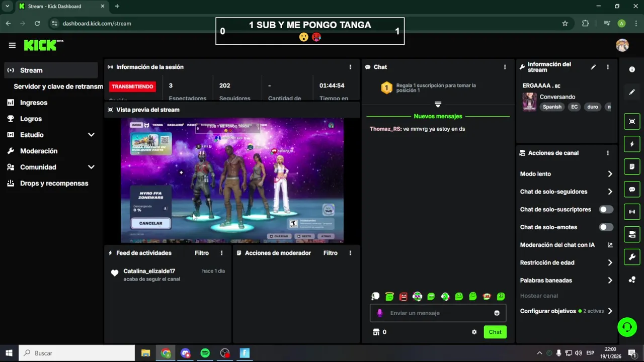Select Stream in the left sidebar
The width and height of the screenshot is (644, 362).
pos(51,70)
